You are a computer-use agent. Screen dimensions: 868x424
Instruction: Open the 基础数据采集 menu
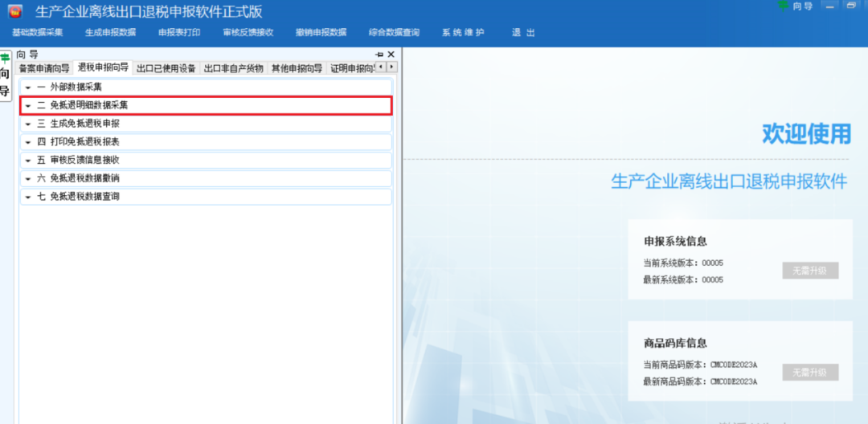point(37,33)
